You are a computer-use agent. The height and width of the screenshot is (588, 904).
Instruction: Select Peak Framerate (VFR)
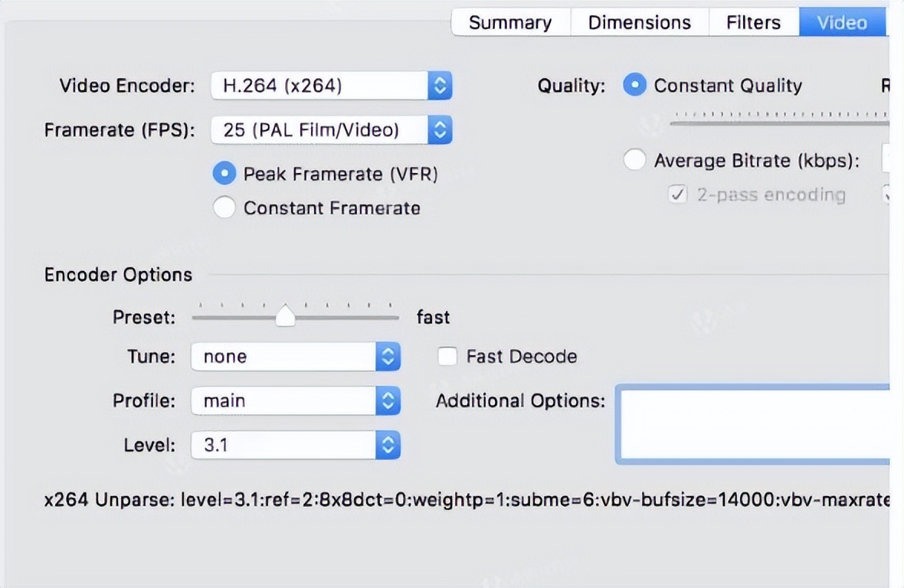224,173
